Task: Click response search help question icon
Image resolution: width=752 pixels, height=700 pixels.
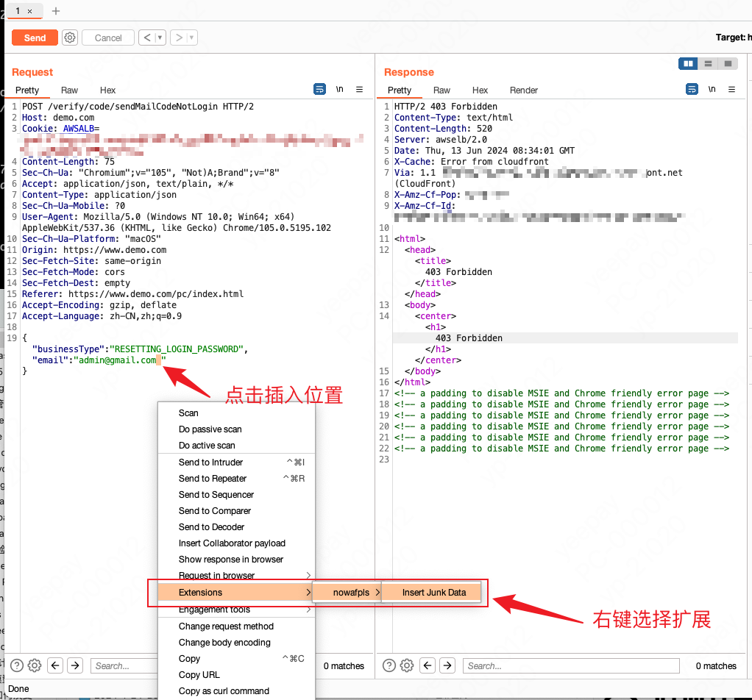Action: [390, 665]
